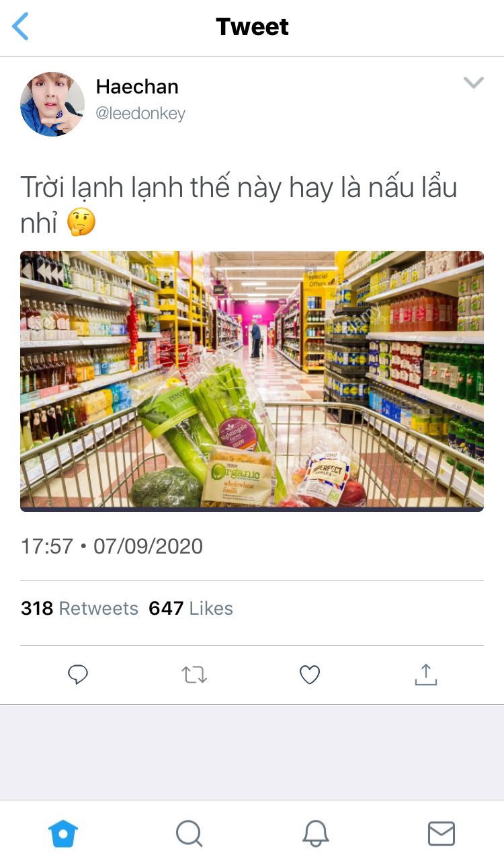Open the Home tab house icon
Image resolution: width=504 pixels, height=867 pixels.
pyautogui.click(x=63, y=834)
